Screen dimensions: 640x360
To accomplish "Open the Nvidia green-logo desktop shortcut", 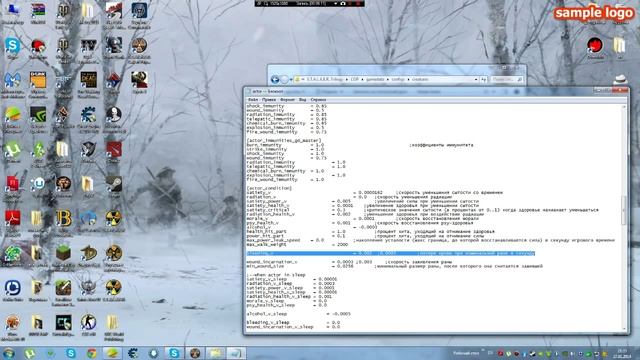I will click(38, 115).
